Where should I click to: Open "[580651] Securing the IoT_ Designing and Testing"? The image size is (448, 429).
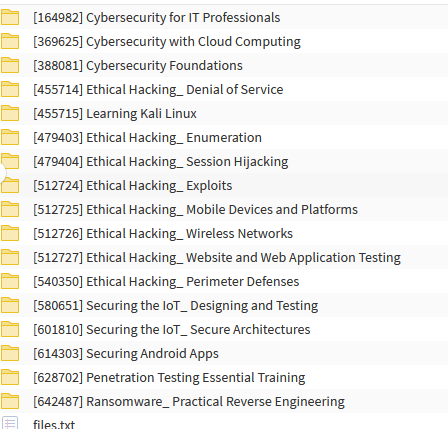176,306
